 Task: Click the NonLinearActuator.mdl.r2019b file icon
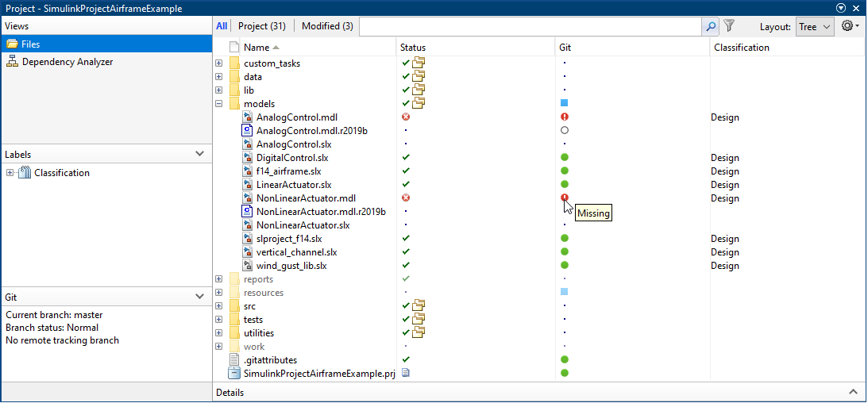pos(248,212)
